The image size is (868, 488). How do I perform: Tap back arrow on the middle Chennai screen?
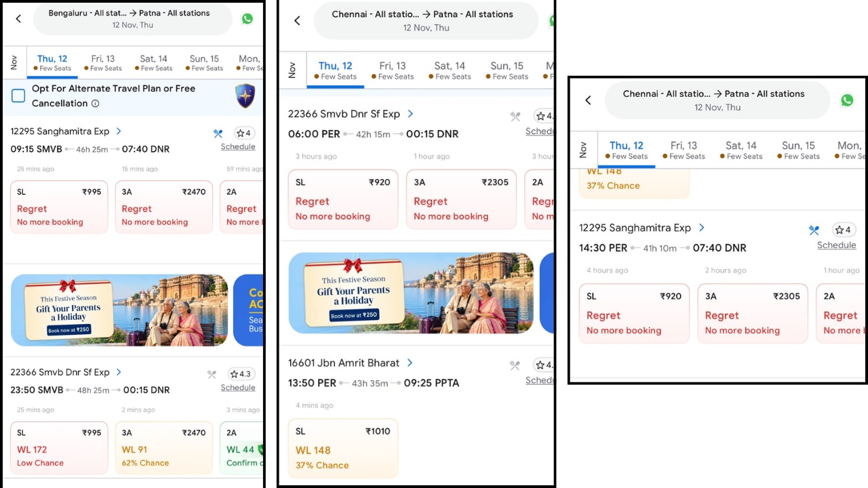click(x=296, y=20)
